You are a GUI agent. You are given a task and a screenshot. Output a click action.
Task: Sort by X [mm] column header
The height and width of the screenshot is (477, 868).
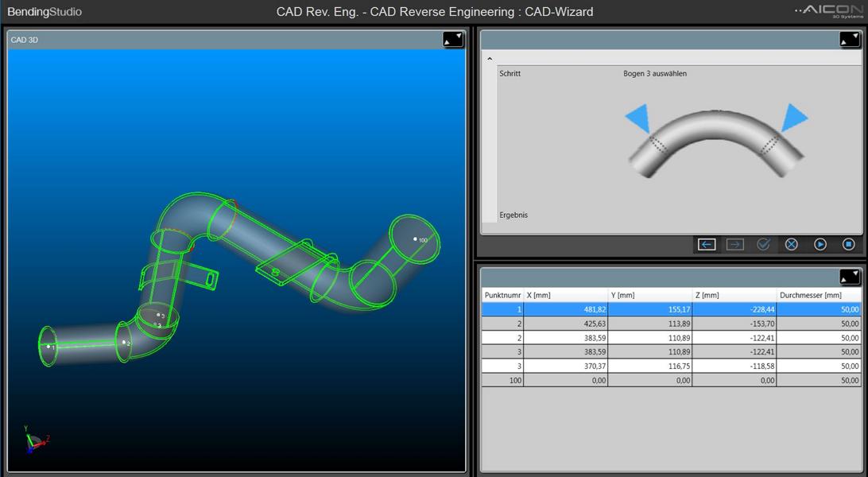click(566, 295)
